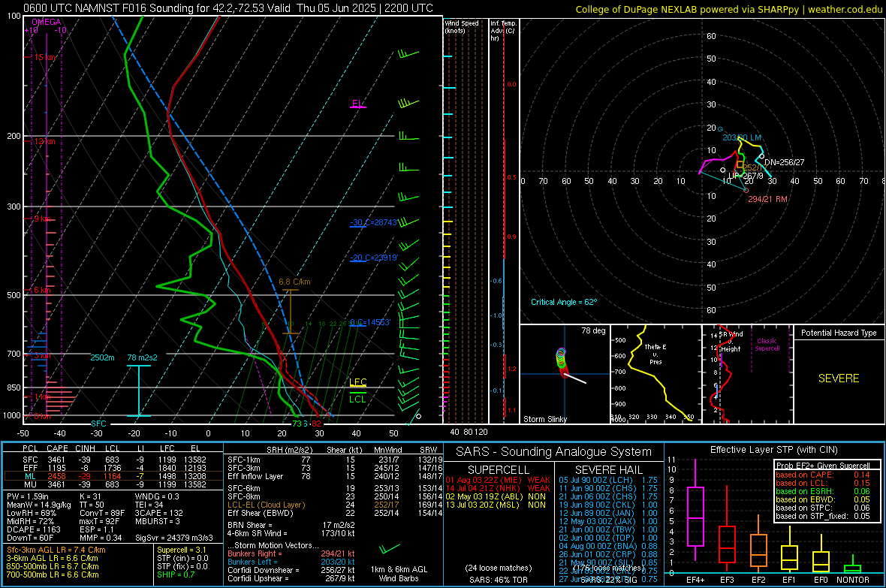The height and width of the screenshot is (588, 886).
Task: Click the Bunkers Right = 294/21 kt line
Action: point(291,553)
